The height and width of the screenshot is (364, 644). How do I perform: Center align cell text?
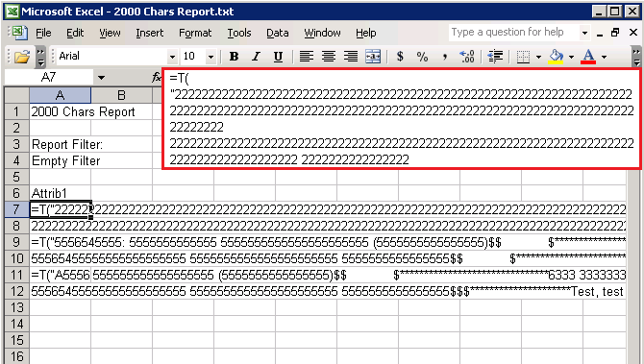click(x=329, y=57)
